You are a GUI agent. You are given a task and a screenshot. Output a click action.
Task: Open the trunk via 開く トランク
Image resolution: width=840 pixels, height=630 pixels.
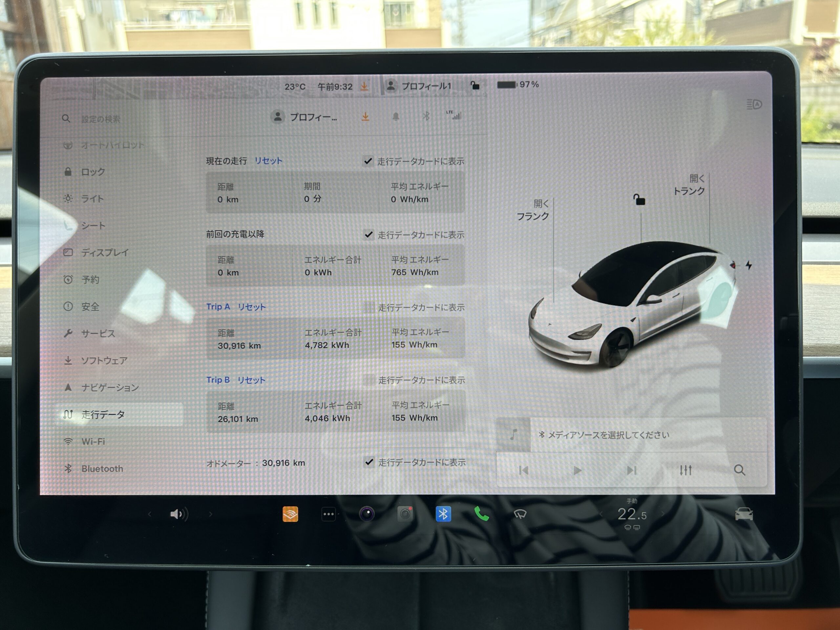point(689,185)
